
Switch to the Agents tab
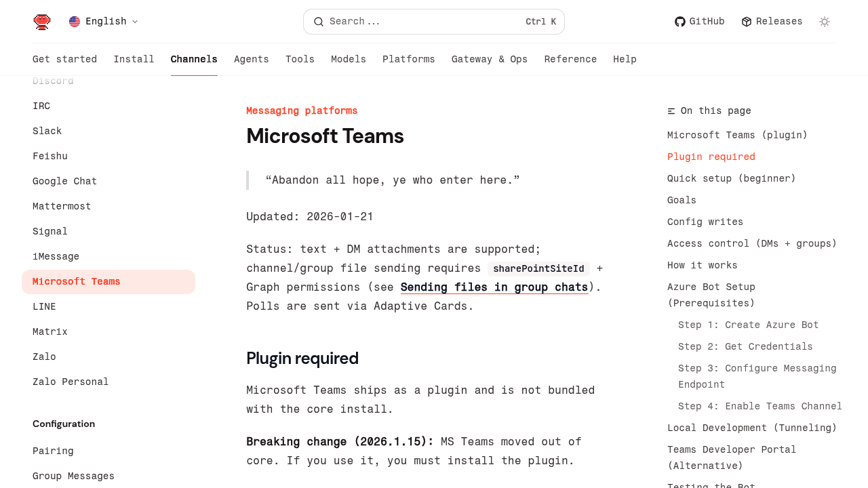click(251, 60)
